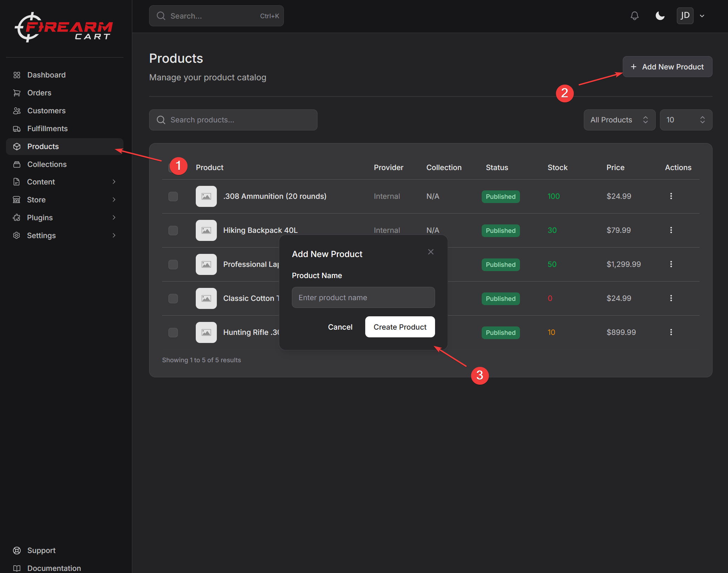Click Cancel in the dialog
This screenshot has height=573, width=728.
click(340, 327)
